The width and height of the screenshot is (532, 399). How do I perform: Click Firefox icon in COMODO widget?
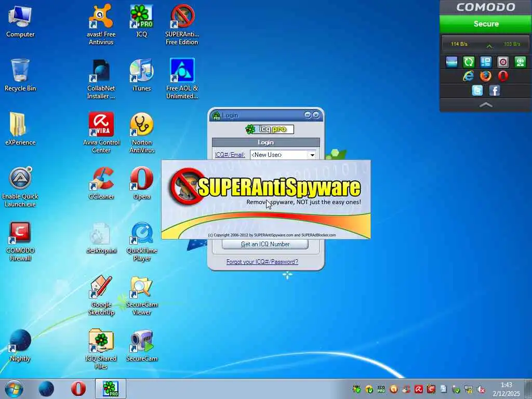[486, 76]
